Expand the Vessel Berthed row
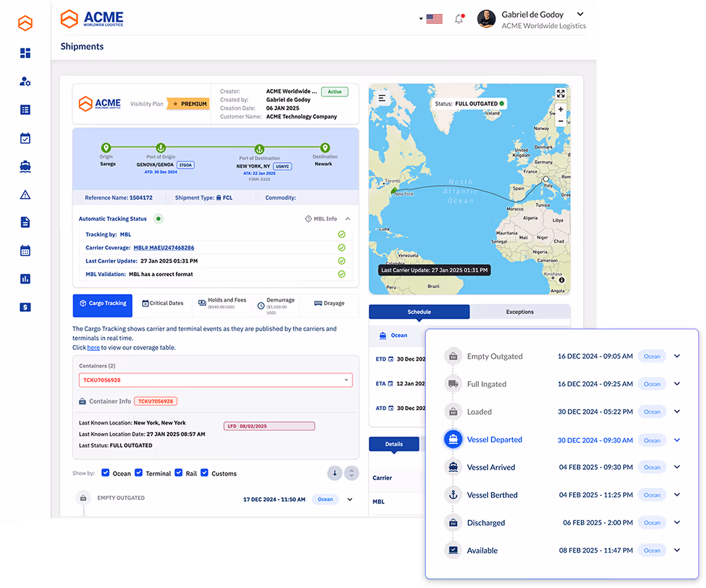This screenshot has height=588, width=706. (x=677, y=495)
